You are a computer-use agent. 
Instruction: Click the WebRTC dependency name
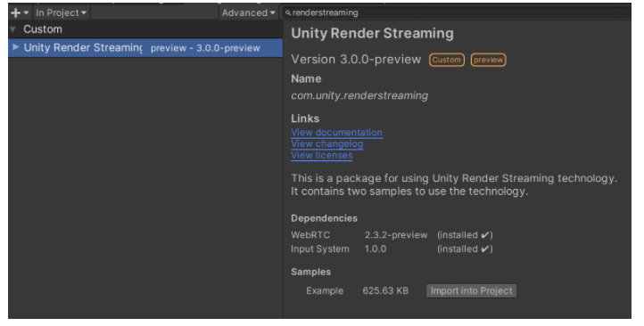[310, 235]
